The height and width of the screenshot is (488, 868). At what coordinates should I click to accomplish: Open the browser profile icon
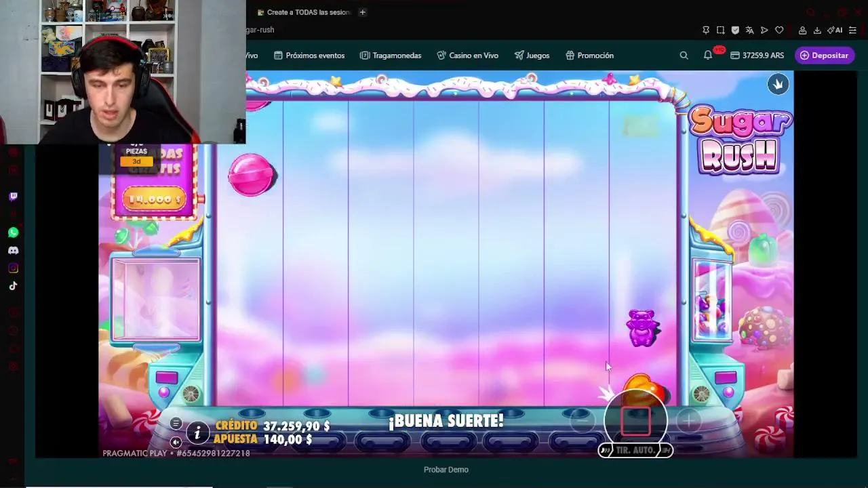tap(802, 30)
